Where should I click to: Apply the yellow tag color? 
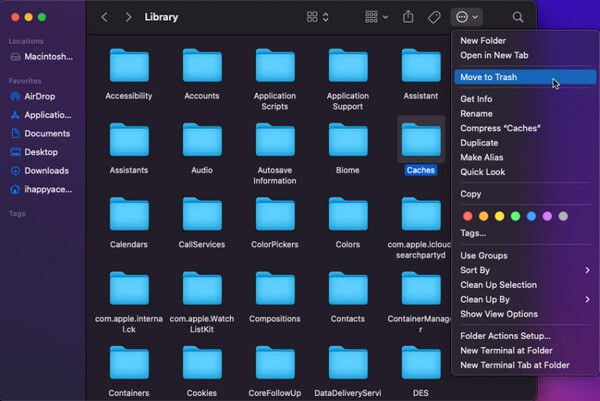pyautogui.click(x=499, y=216)
